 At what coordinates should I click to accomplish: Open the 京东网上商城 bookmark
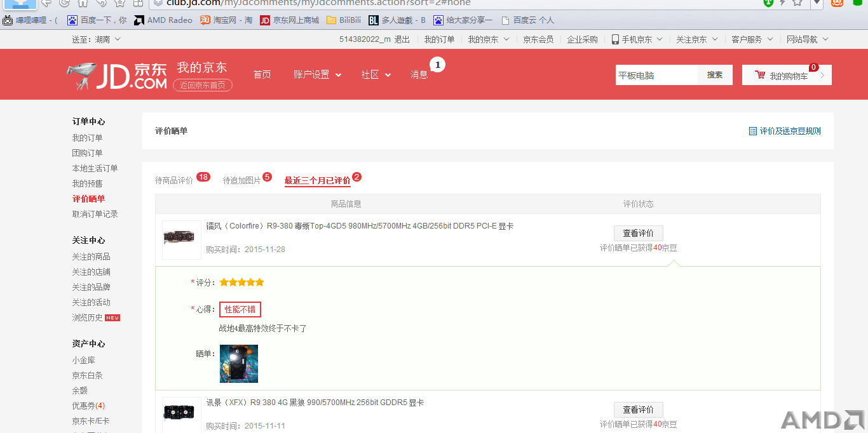click(x=290, y=20)
